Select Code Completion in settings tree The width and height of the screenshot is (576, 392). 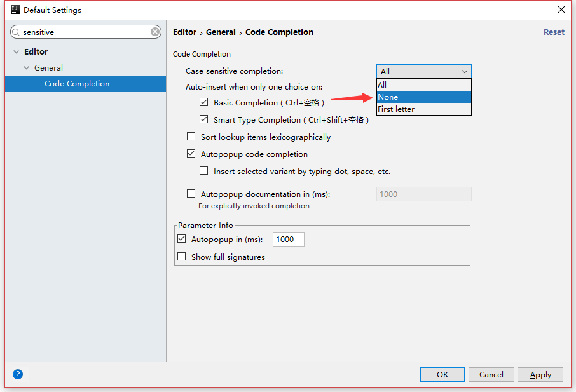[x=77, y=84]
